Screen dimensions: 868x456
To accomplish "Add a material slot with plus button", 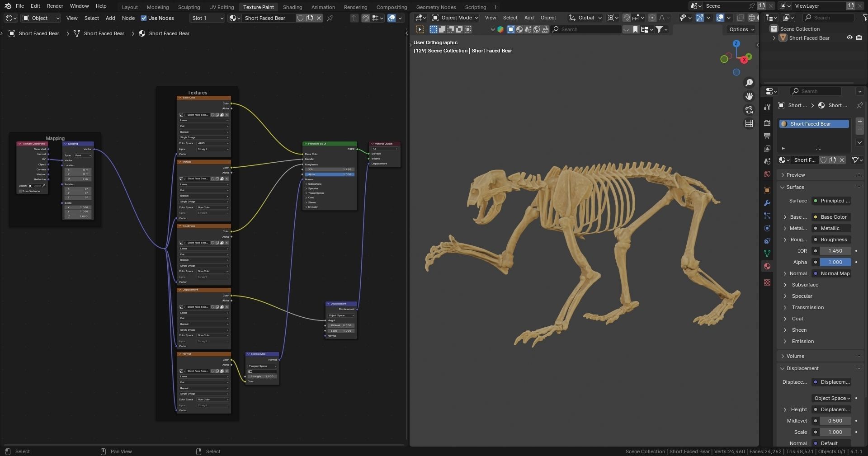I will (x=860, y=122).
